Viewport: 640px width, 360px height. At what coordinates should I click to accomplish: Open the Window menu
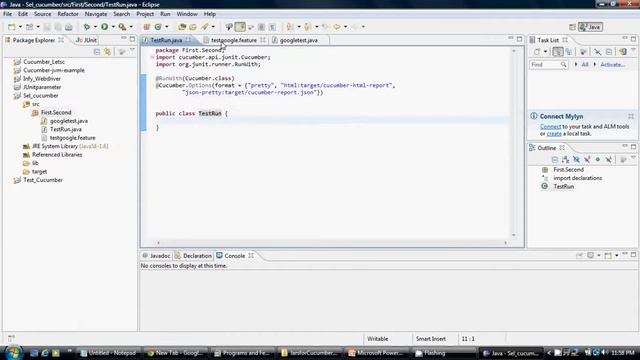[187, 14]
